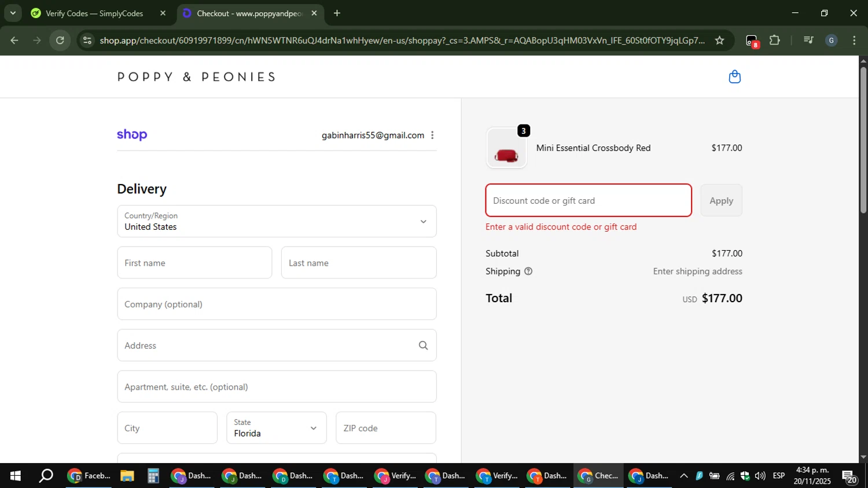Viewport: 868px width, 488px height.
Task: Click the invalid discount code error message
Action: pyautogui.click(x=561, y=227)
